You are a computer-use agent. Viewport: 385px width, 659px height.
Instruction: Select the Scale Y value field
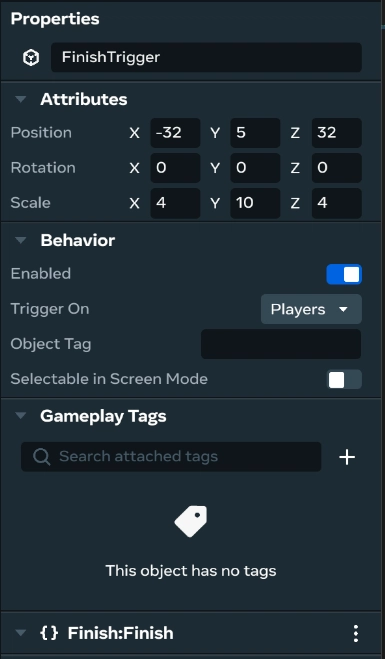coord(255,203)
